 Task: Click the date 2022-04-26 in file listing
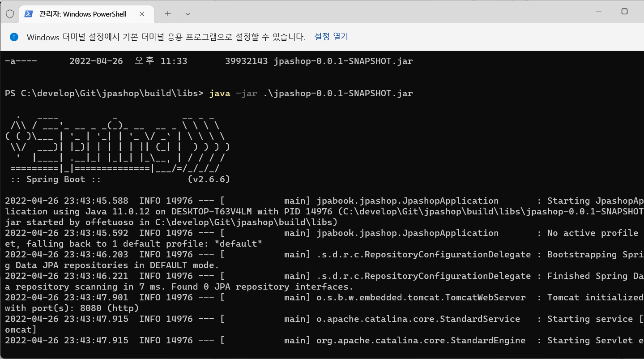click(96, 61)
